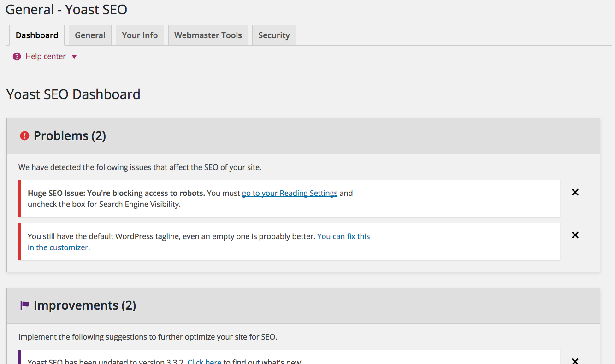The height and width of the screenshot is (364, 615).
Task: Expand the Help center dropdown arrow
Action: click(x=74, y=57)
